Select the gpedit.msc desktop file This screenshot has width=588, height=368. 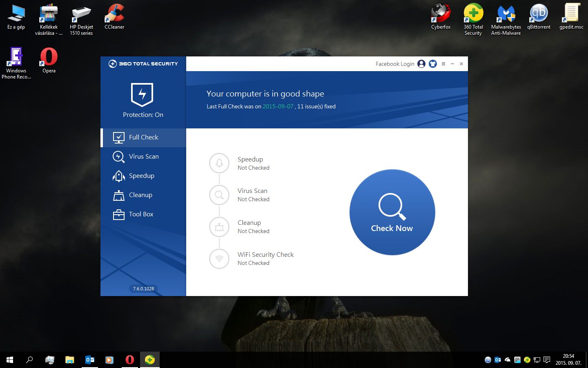(x=571, y=17)
